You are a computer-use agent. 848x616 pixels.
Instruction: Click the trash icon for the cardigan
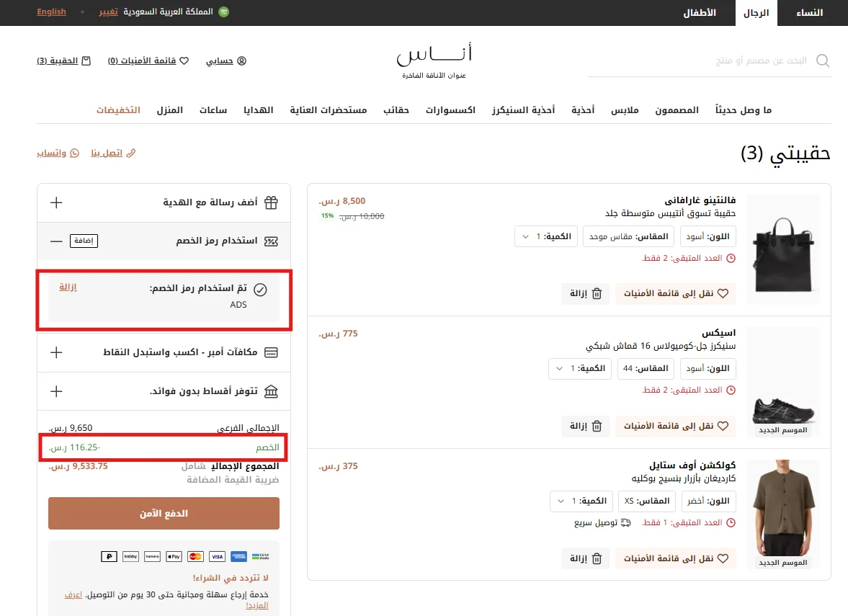[x=597, y=558]
